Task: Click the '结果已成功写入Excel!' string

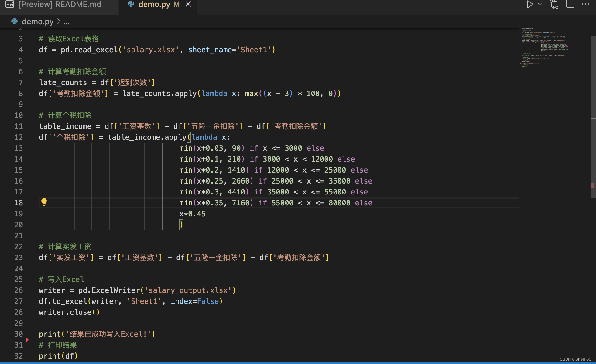Action: [x=108, y=334]
